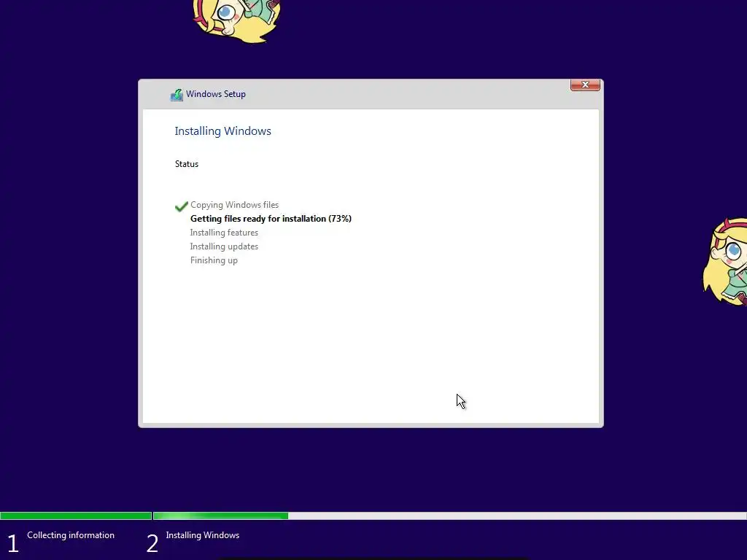Image resolution: width=747 pixels, height=560 pixels.
Task: Click the Collecting information progress bar
Action: [x=76, y=516]
